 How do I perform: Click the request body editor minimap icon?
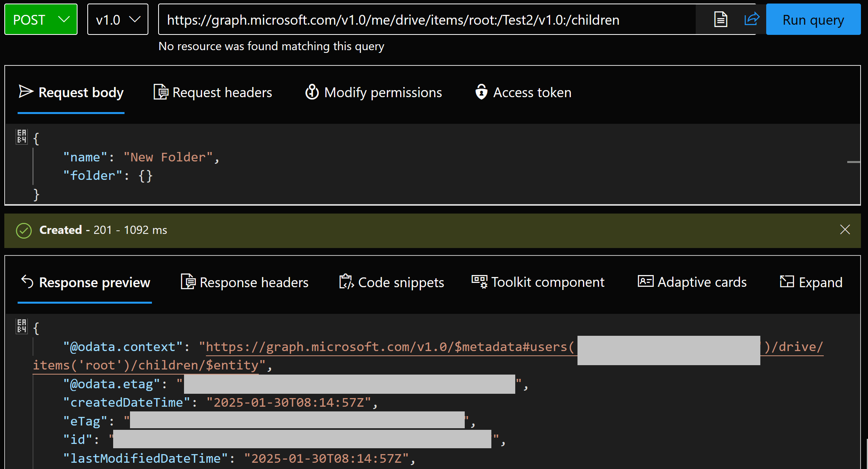point(22,136)
